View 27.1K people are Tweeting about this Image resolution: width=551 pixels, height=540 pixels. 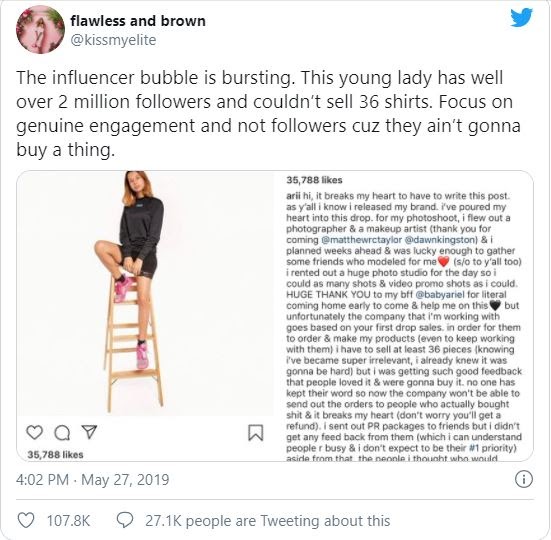click(x=268, y=521)
